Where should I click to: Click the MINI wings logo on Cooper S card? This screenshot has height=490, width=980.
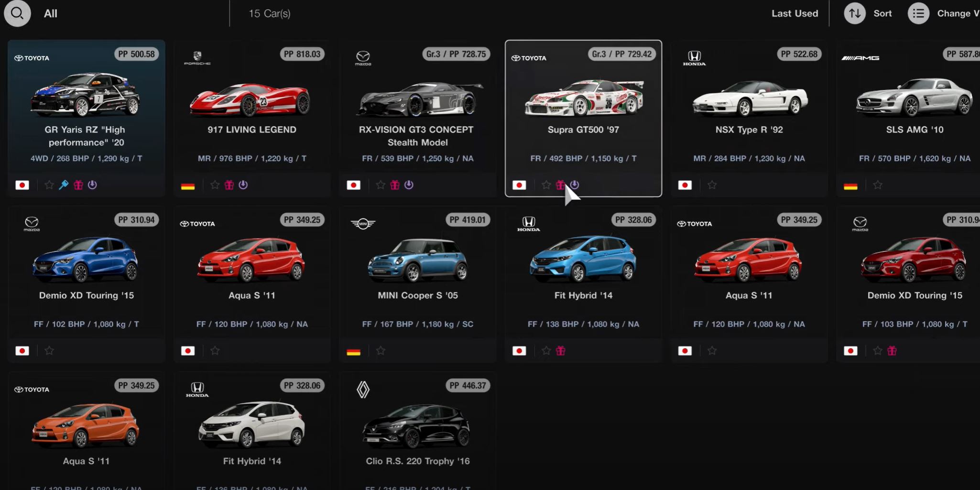click(363, 223)
